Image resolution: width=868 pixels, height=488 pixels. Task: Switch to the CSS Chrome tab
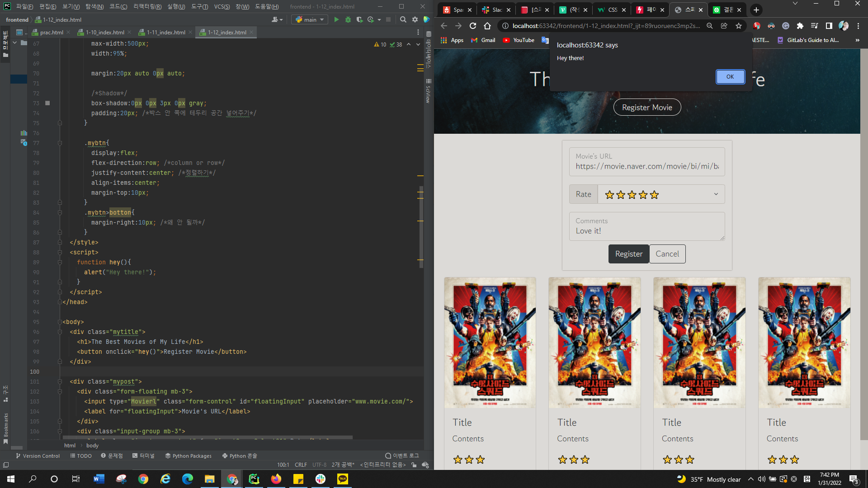click(612, 10)
